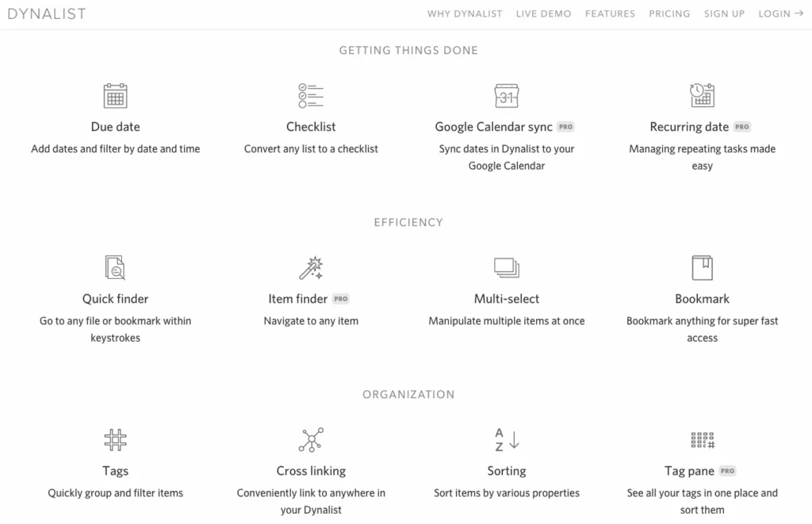
Task: Click the Cross linking network icon
Action: click(311, 440)
